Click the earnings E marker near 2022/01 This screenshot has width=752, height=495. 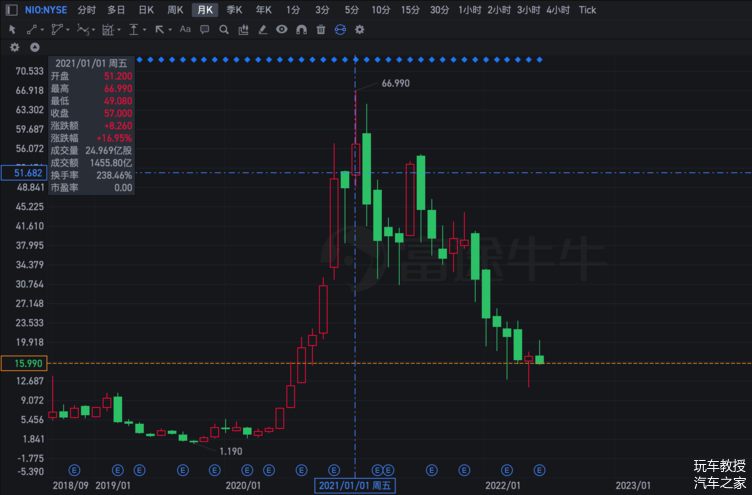click(x=507, y=470)
